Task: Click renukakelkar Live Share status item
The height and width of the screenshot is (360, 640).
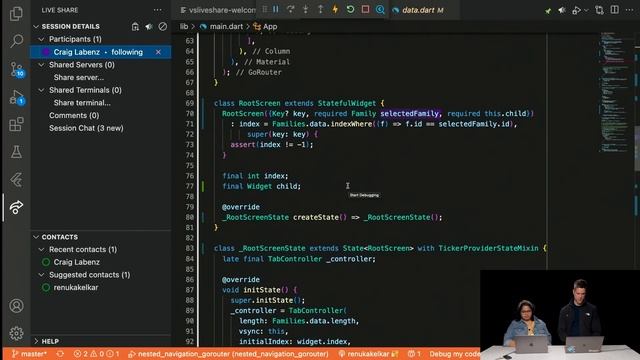Action: (x=368, y=354)
